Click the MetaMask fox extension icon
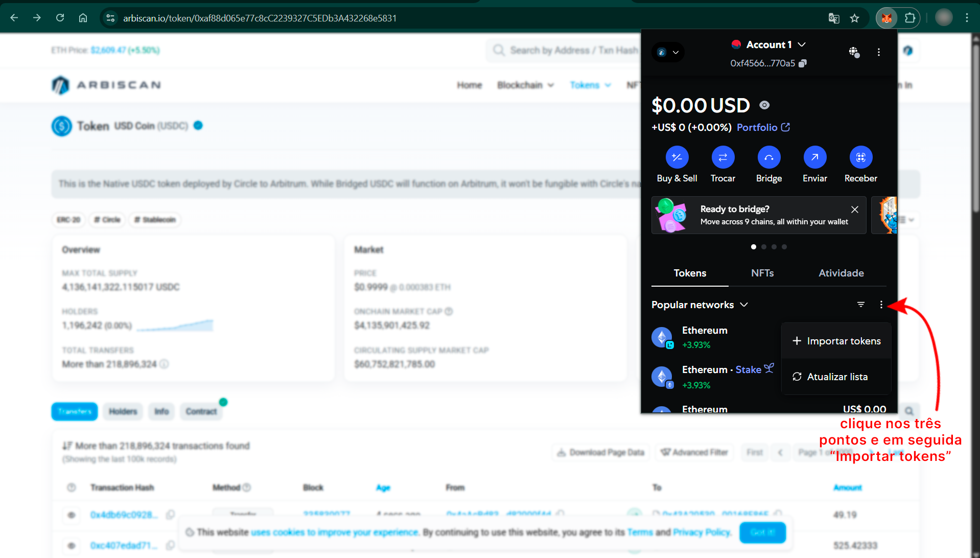Screen dimensions: 980x558 click(887, 18)
